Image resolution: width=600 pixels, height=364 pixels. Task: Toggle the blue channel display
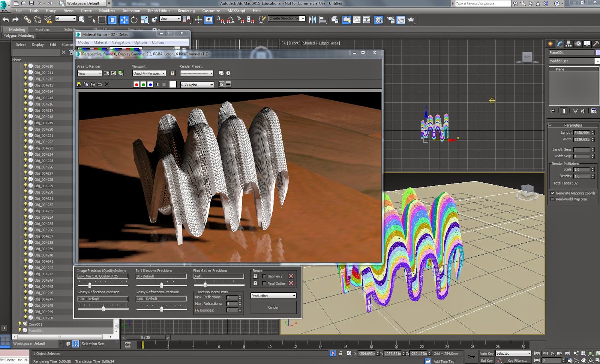pyautogui.click(x=150, y=85)
